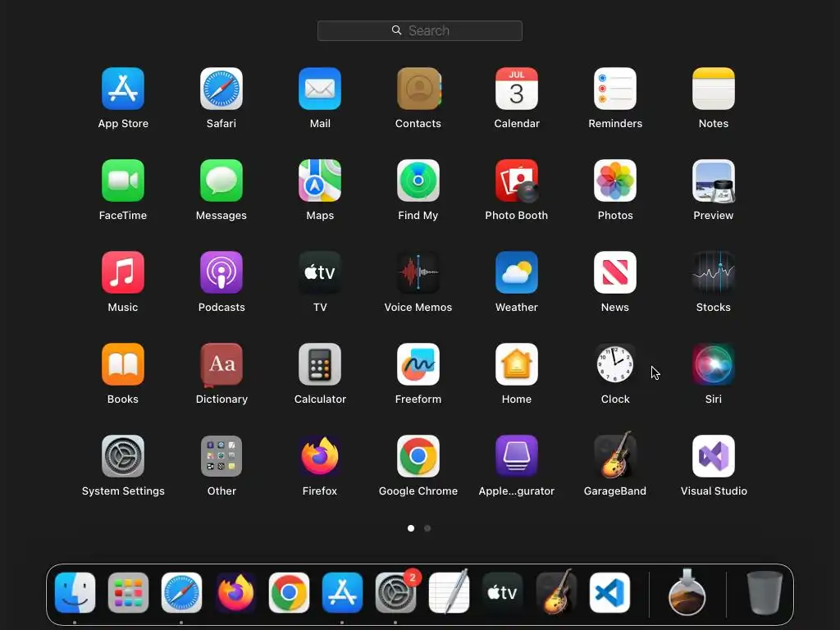Open the Contacts app
The image size is (840, 630).
click(418, 89)
